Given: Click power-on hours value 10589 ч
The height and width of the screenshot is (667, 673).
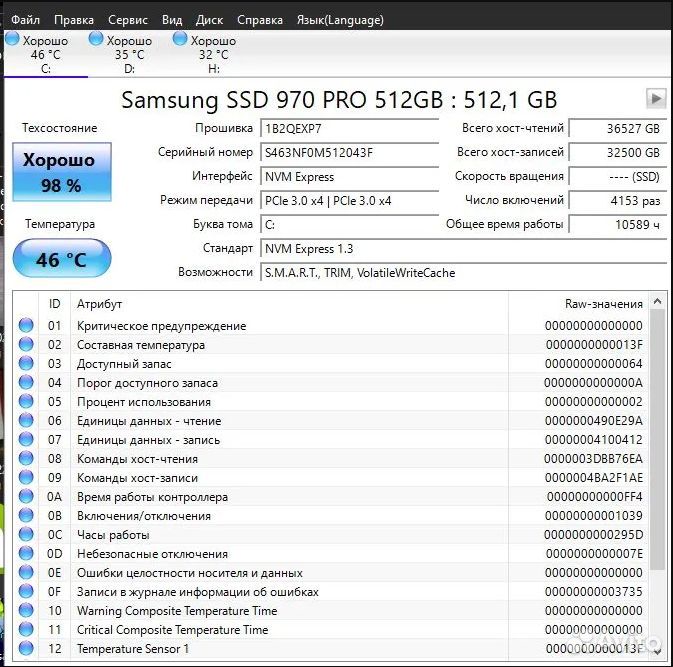Looking at the screenshot, I should click(x=618, y=224).
